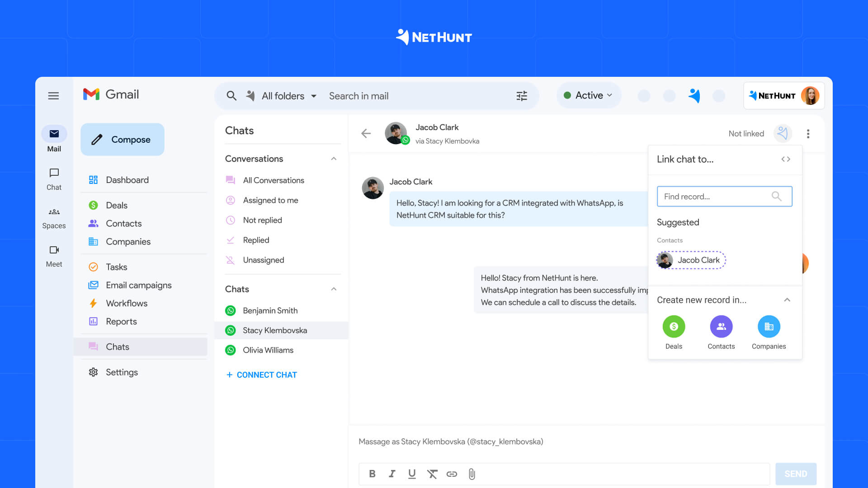Click the Email campaigns icon in sidebar
This screenshot has height=488, width=868.
94,284
